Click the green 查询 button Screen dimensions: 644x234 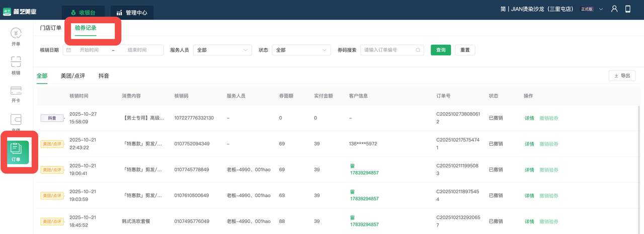pos(441,50)
